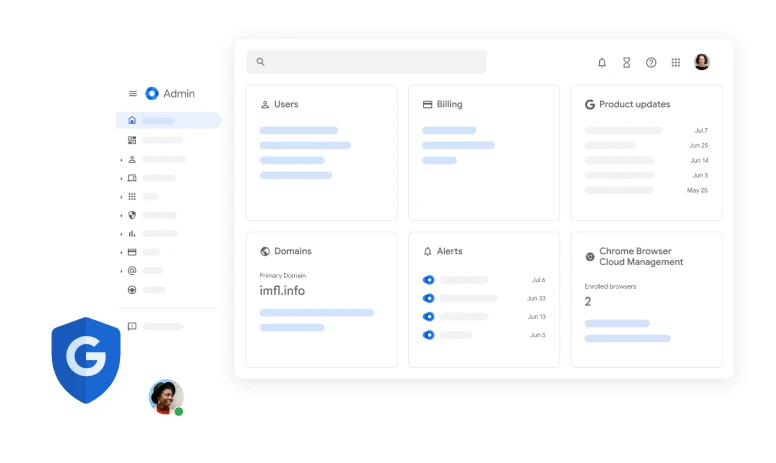Open the Domains card title
Viewport: 776px width, 463px height.
click(x=293, y=251)
